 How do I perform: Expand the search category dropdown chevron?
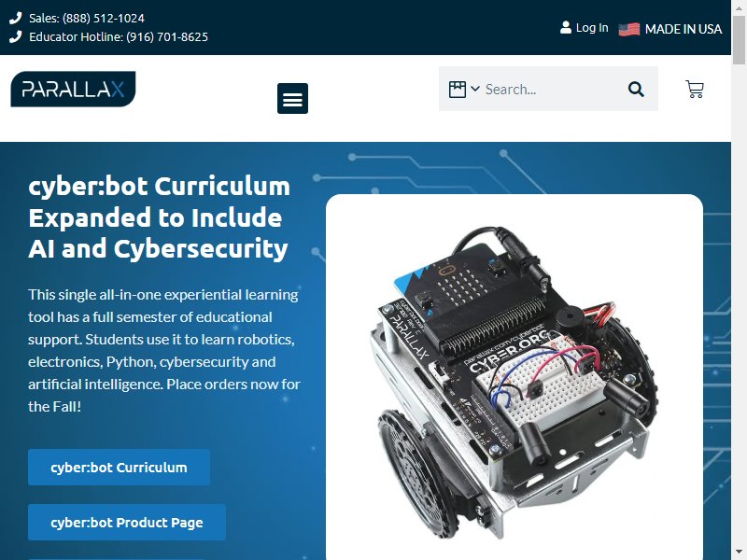475,89
